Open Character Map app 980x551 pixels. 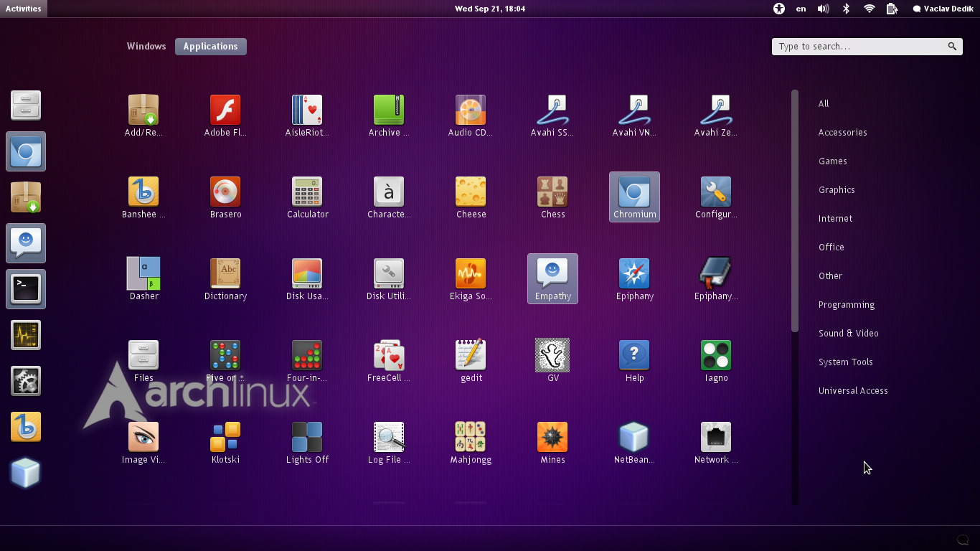tap(389, 197)
